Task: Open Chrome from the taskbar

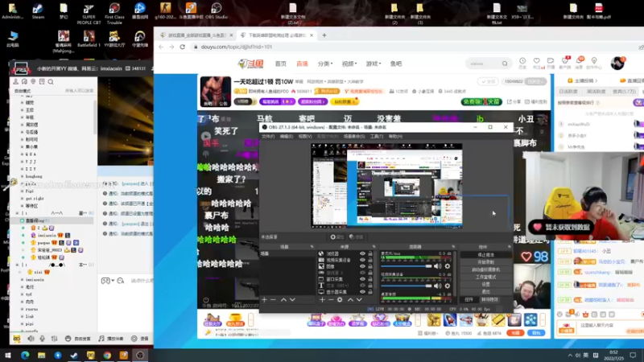Action: [x=107, y=356]
